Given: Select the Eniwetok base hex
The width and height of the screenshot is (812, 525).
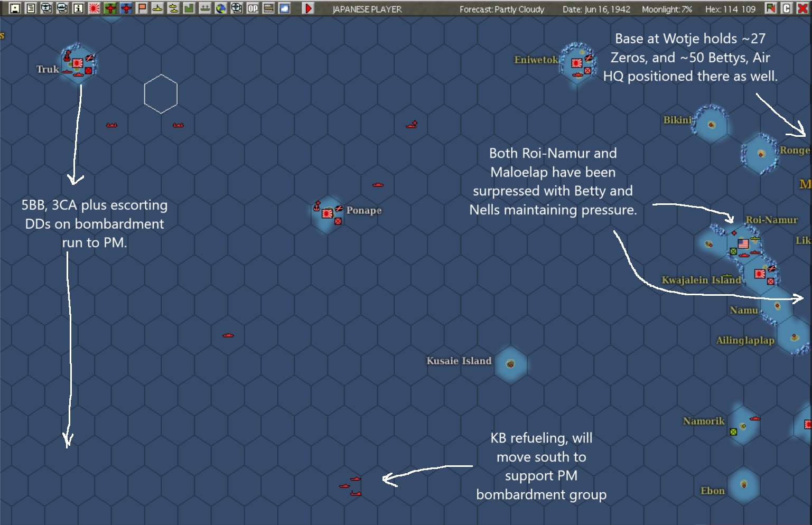Looking at the screenshot, I should click(577, 63).
